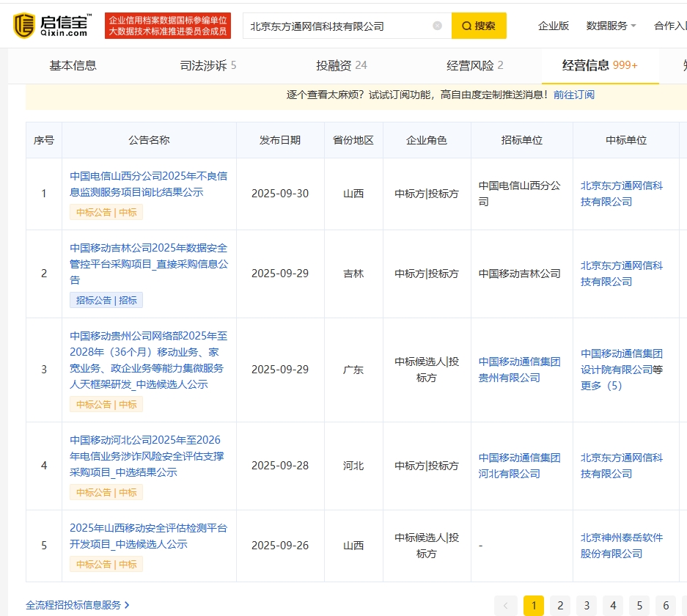The height and width of the screenshot is (616, 687).
Task: Click 全流程招投标信息服务 arrow link
Action: tap(78, 605)
